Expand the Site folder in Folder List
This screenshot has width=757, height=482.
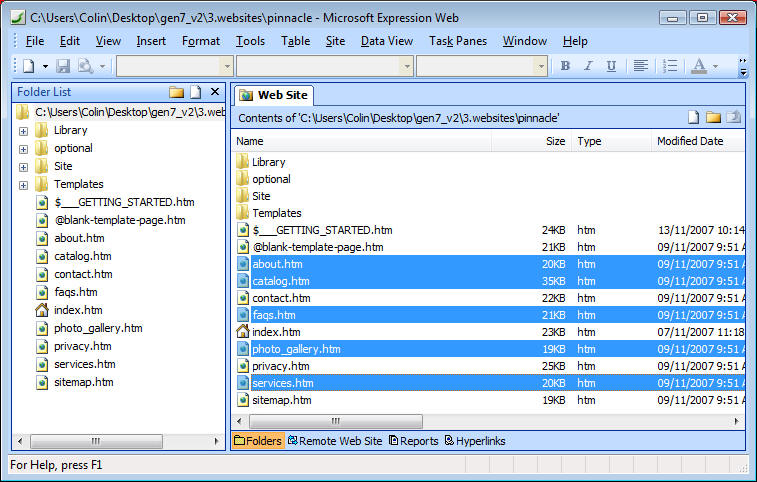coord(23,167)
